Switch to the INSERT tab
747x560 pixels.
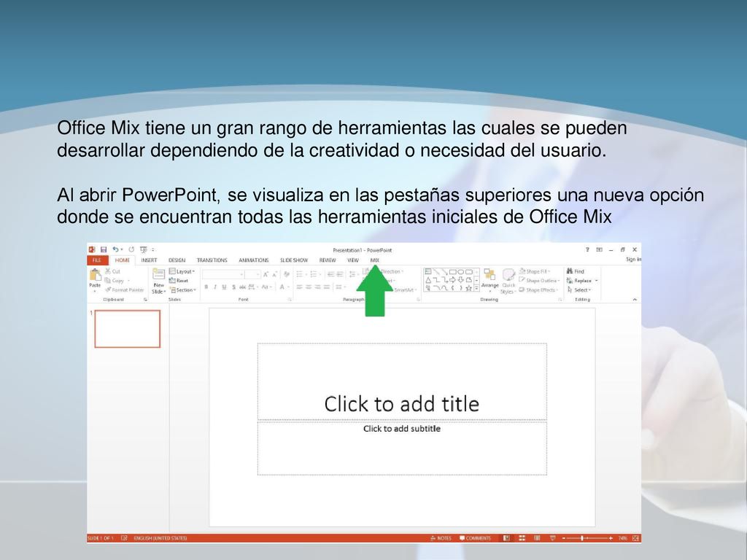(x=149, y=260)
